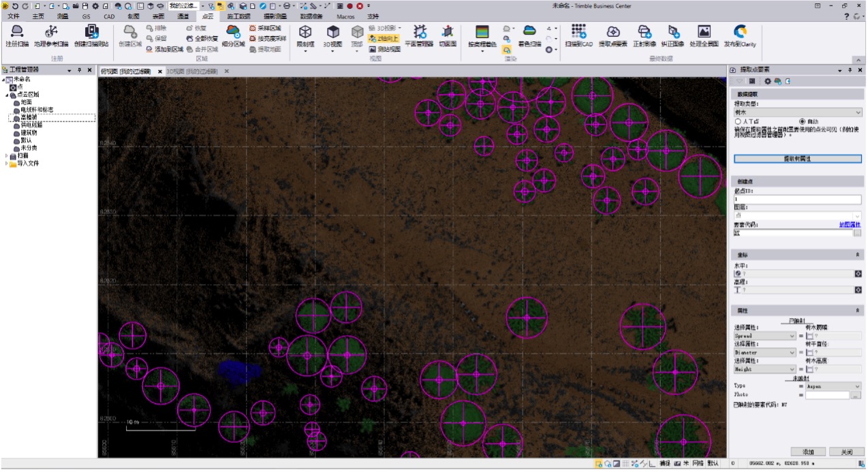Click the 测站视图 station view icon
868x472 pixels.
[384, 49]
